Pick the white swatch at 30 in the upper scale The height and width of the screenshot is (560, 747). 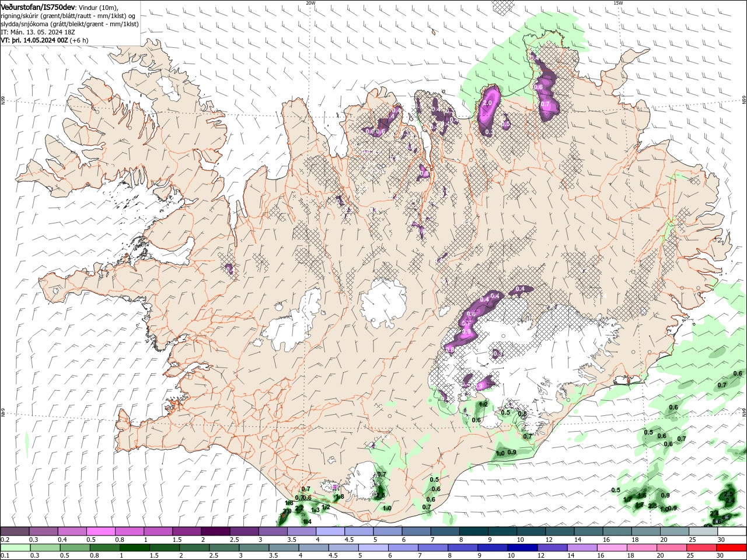(732, 531)
